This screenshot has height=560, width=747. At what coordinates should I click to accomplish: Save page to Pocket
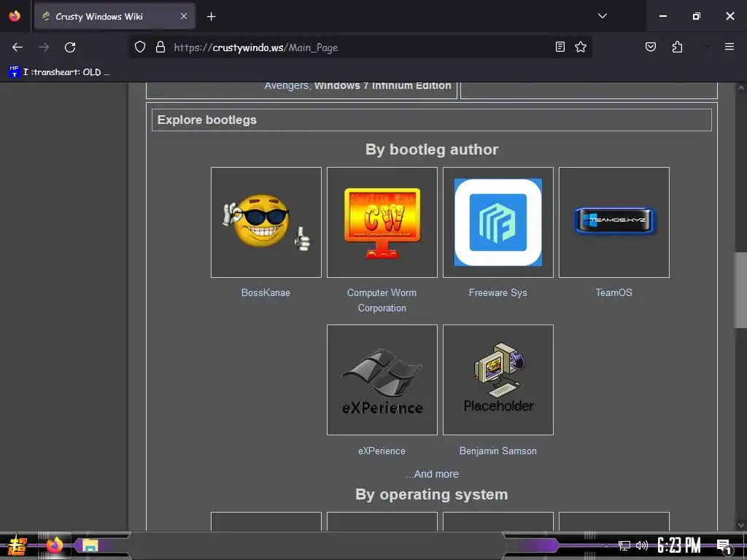(x=650, y=47)
